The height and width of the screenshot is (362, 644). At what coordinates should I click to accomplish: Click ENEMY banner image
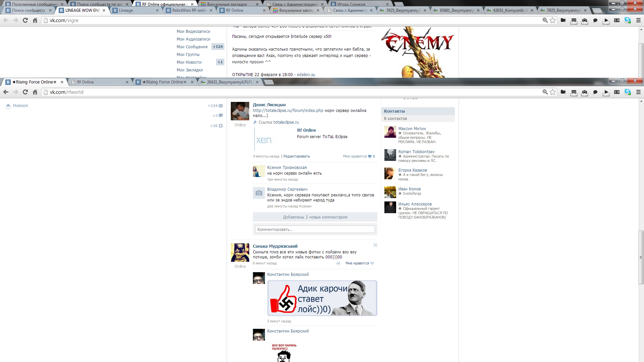418,52
